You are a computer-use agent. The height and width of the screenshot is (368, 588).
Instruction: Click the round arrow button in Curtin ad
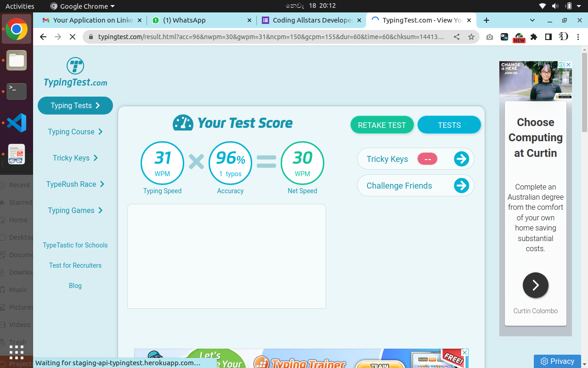click(536, 285)
